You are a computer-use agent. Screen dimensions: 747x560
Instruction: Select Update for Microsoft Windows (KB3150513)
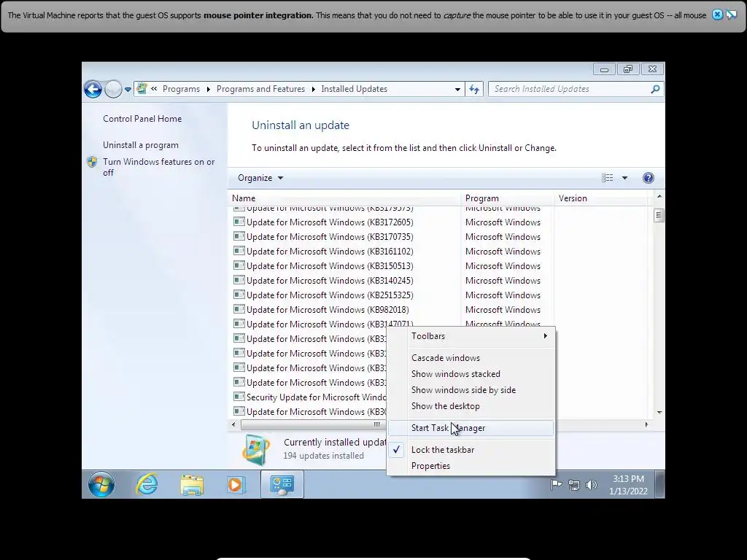pos(330,266)
